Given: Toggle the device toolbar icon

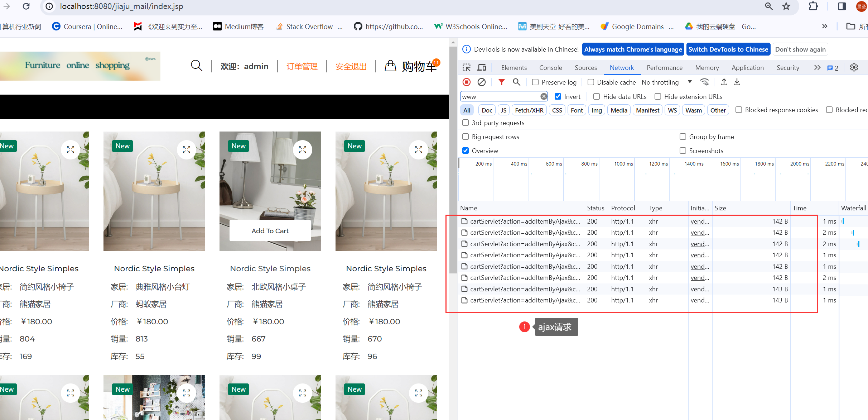Looking at the screenshot, I should pyautogui.click(x=482, y=67).
